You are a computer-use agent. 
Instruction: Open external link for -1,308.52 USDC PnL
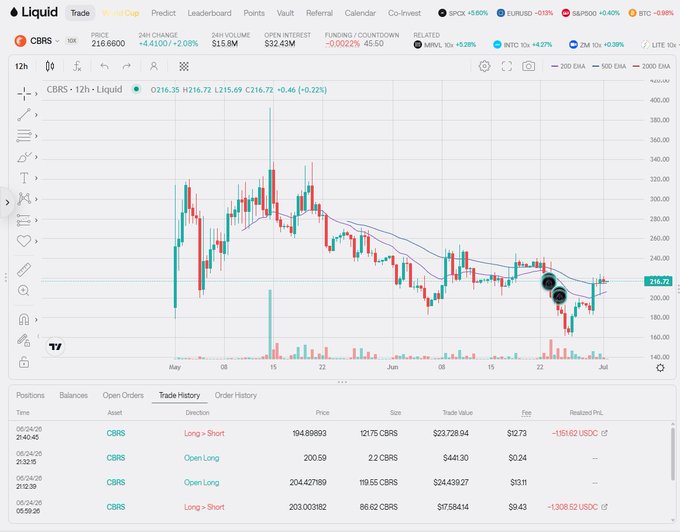604,506
